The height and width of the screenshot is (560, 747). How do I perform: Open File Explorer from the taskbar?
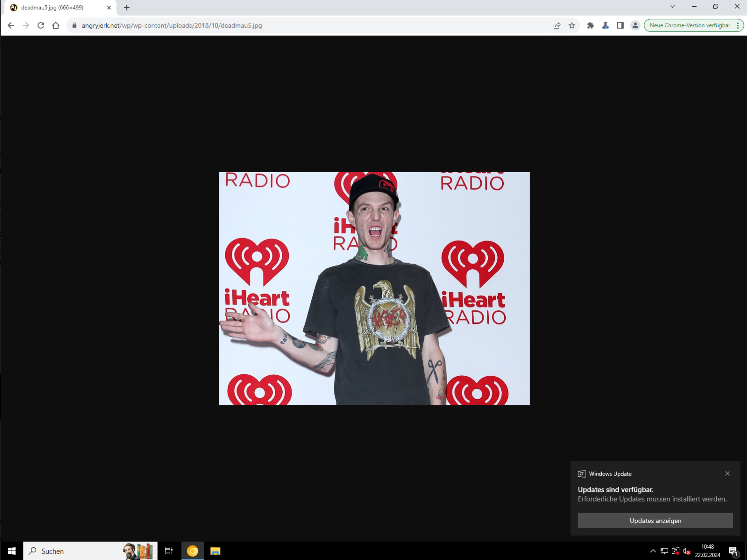[x=215, y=551]
